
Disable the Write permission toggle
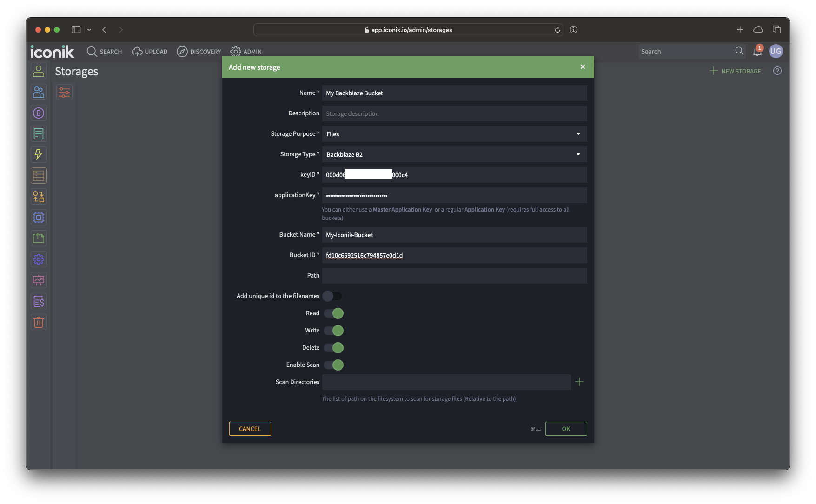(x=333, y=331)
